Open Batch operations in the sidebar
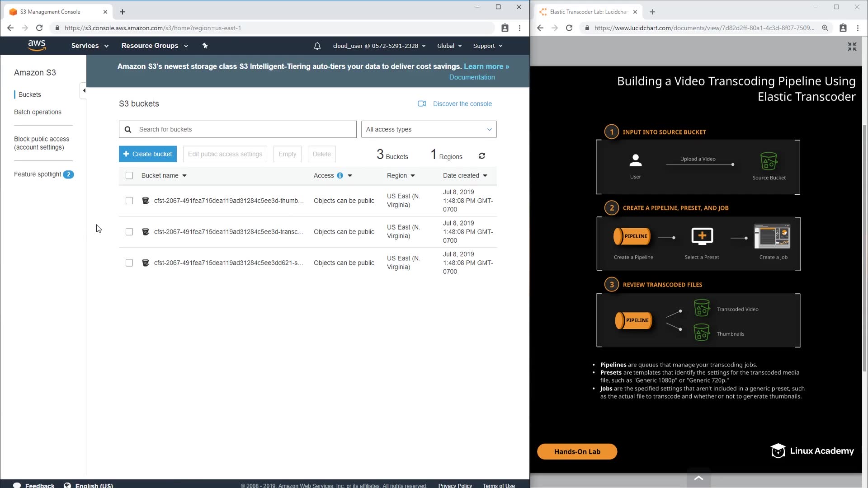868x488 pixels. coord(38,112)
